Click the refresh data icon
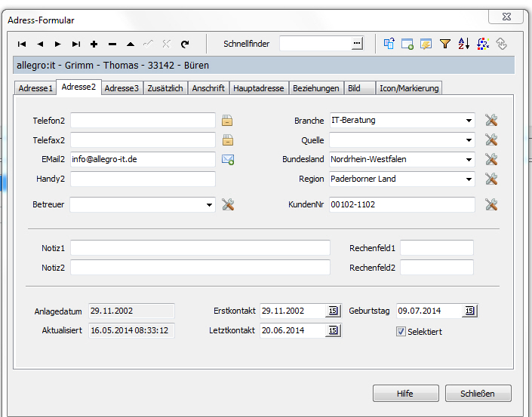 [185, 44]
